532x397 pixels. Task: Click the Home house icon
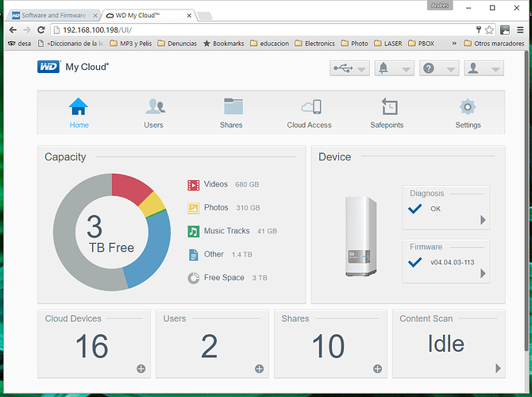tap(79, 106)
